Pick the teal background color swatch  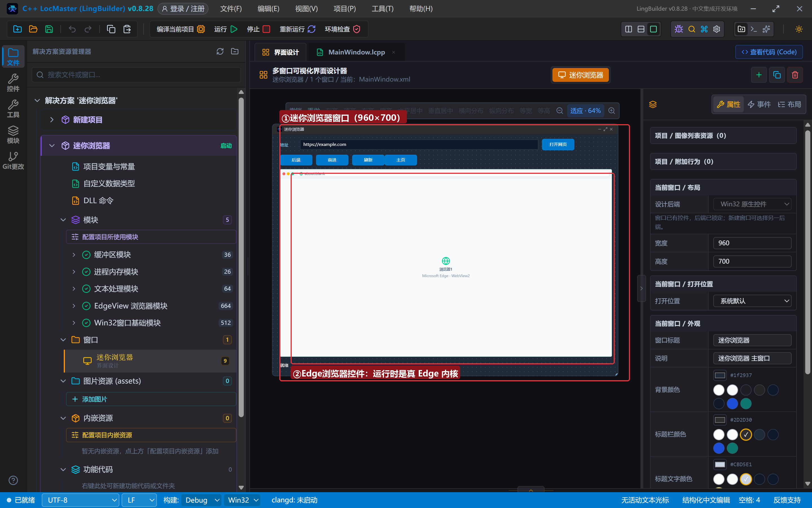[745, 404]
